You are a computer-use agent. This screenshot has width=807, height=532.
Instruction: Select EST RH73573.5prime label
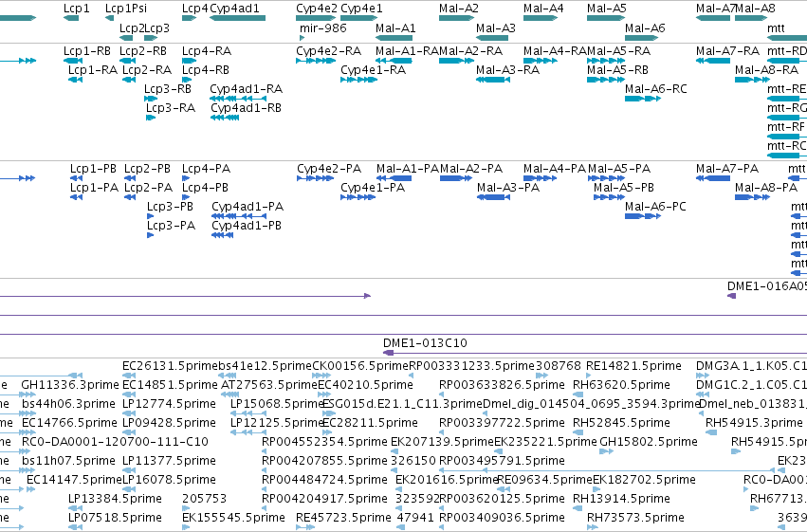point(635,518)
